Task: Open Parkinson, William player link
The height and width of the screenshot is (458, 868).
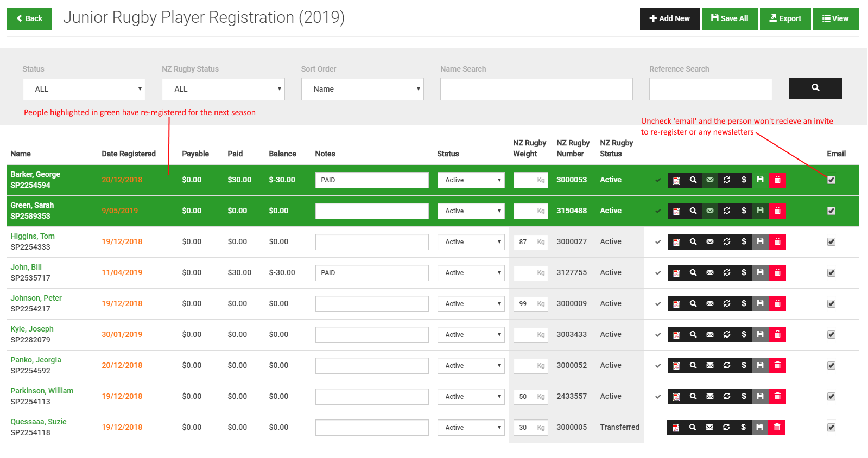Action: point(42,391)
